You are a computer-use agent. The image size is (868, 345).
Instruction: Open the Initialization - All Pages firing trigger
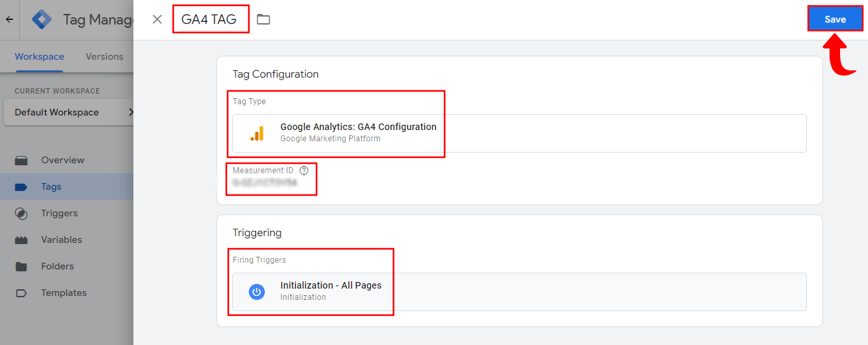click(519, 292)
